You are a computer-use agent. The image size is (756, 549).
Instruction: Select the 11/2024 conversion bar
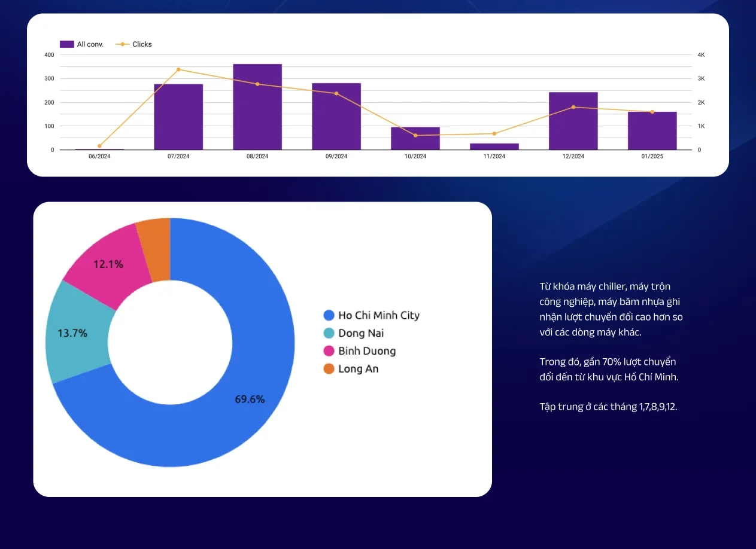[x=494, y=147]
